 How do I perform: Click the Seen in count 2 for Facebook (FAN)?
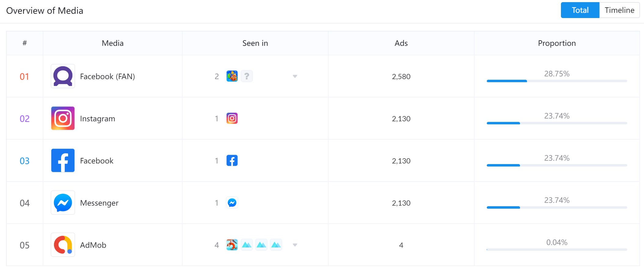217,76
